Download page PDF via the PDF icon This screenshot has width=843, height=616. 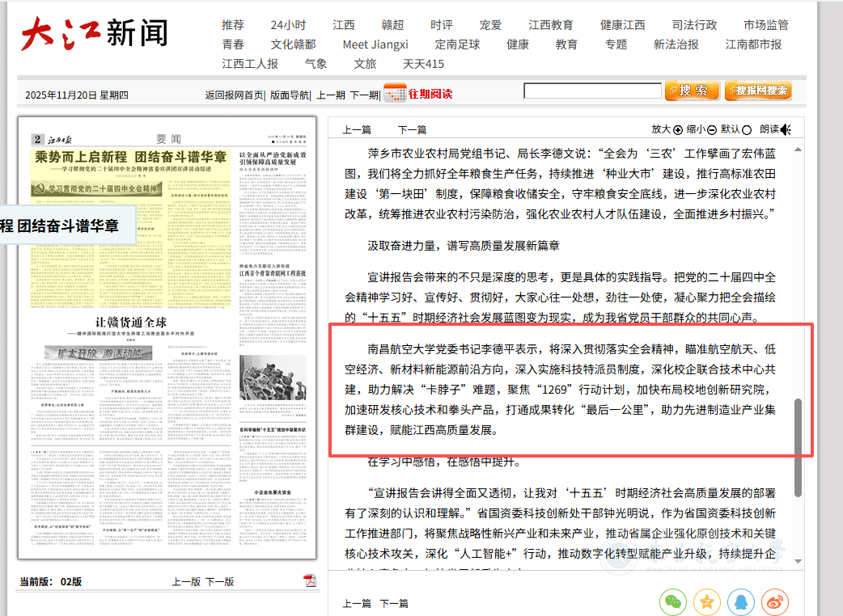309,581
